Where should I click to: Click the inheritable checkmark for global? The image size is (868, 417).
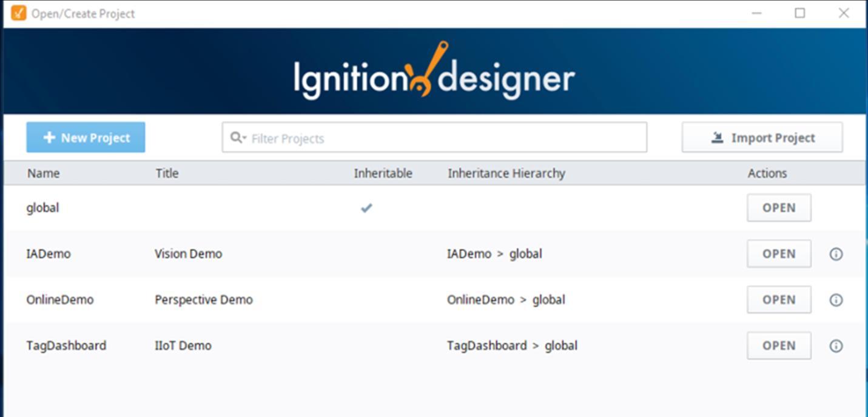click(x=366, y=208)
